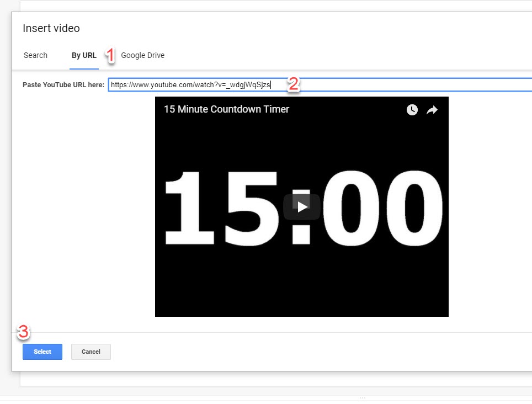Click the blue Select button
Viewport: 532px width, 404px height.
(x=42, y=352)
